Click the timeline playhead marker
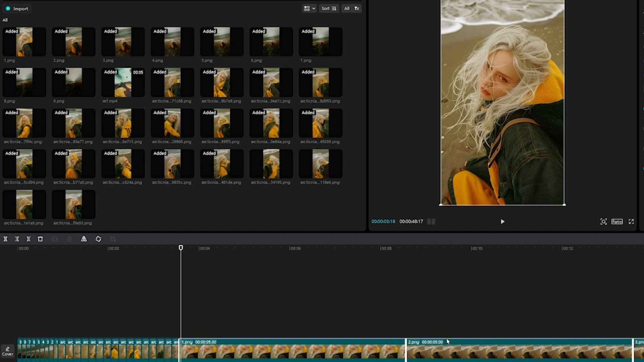Image resolution: width=644 pixels, height=362 pixels. point(181,248)
